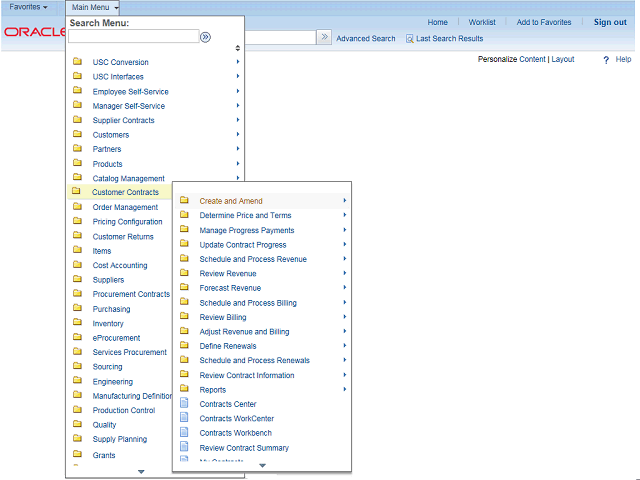The width and height of the screenshot is (640, 480).
Task: Open the Advanced Search link
Action: point(365,39)
